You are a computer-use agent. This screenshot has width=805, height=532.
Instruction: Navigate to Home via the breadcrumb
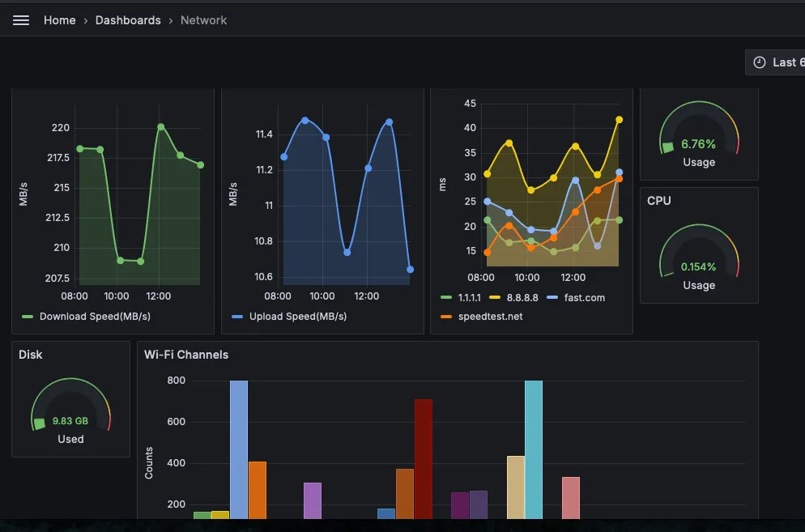coord(59,19)
